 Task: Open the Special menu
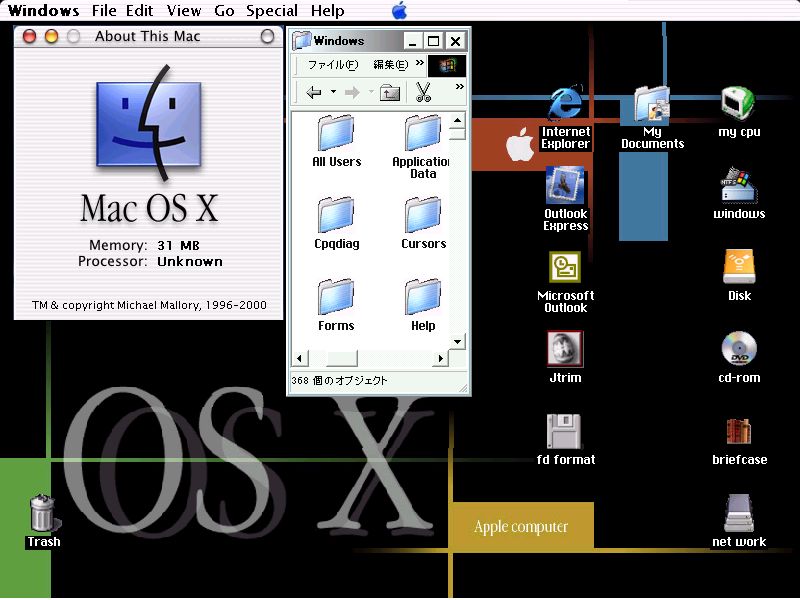[x=272, y=11]
